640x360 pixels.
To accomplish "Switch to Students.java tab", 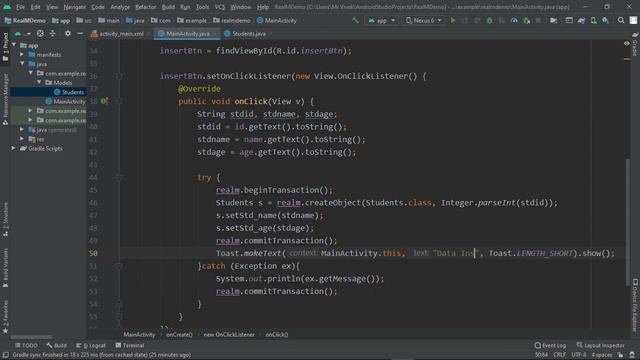I will 246,34.
